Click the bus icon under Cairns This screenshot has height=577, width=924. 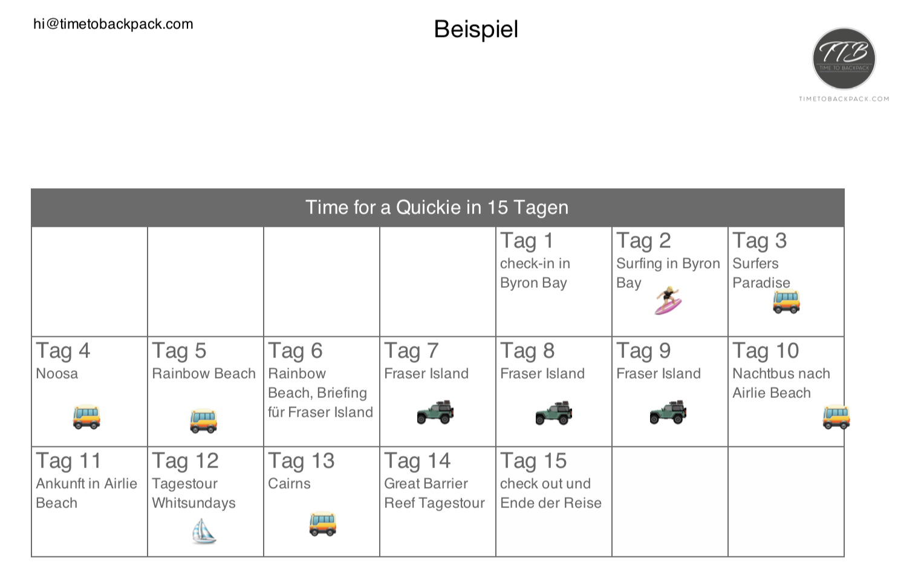(322, 524)
